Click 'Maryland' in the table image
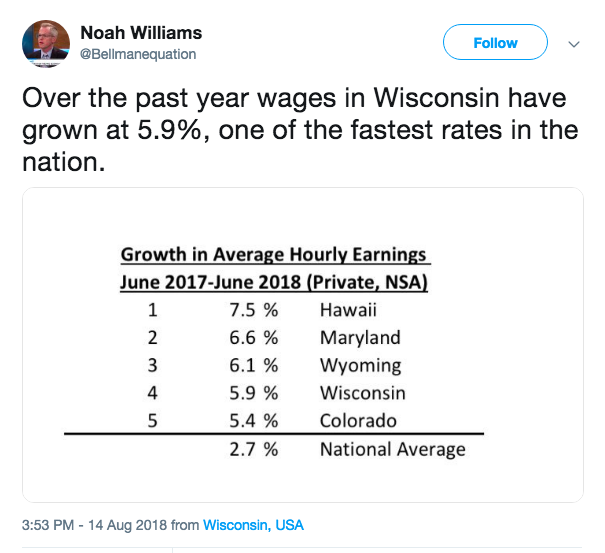The height and width of the screenshot is (553, 605). [x=360, y=338]
